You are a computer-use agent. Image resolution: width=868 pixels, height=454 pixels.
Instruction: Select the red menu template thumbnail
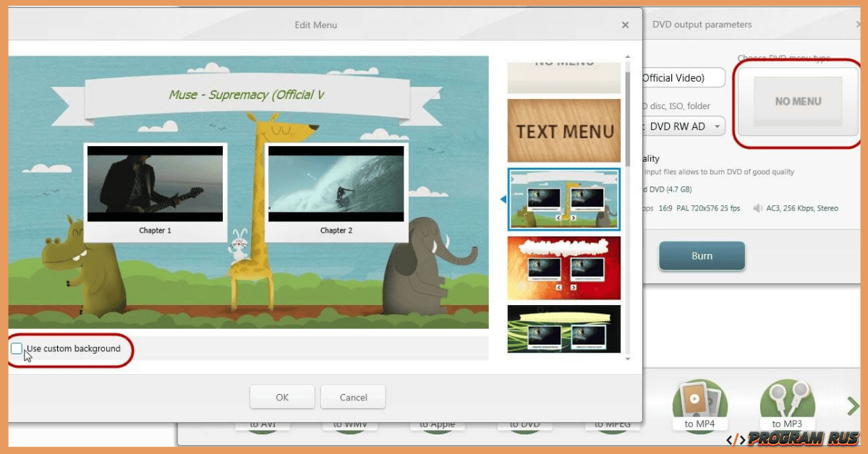[564, 268]
